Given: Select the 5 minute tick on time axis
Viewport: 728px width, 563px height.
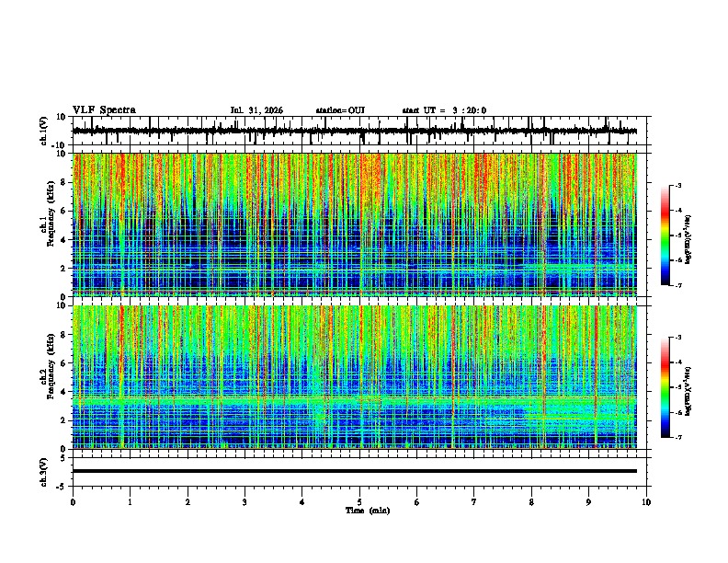Looking at the screenshot, I should pos(359,502).
